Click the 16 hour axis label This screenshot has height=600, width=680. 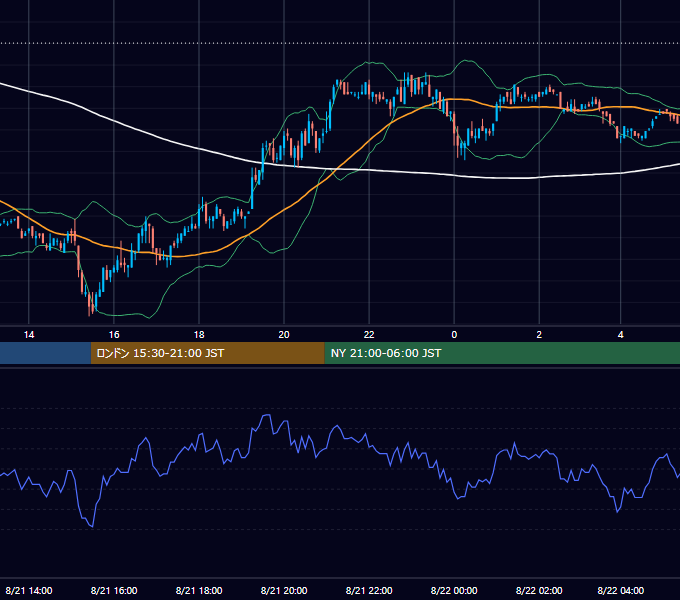pyautogui.click(x=114, y=335)
